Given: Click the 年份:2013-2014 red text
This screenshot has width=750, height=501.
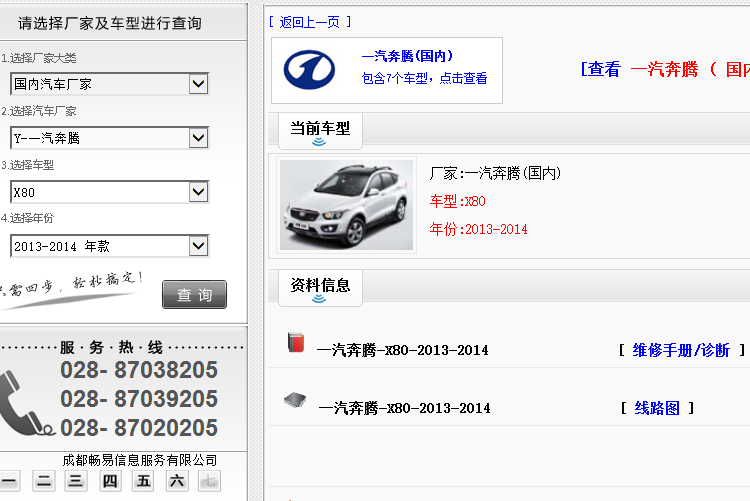Looking at the screenshot, I should 478,229.
